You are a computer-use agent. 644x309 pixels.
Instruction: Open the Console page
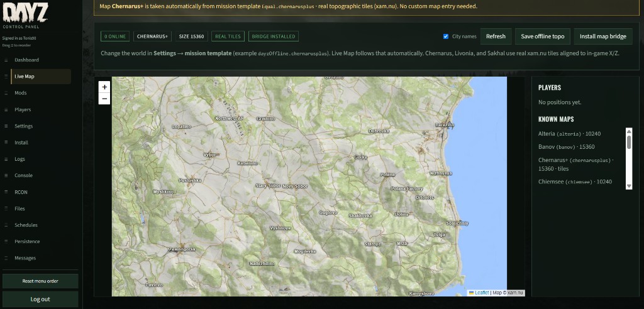[23, 175]
